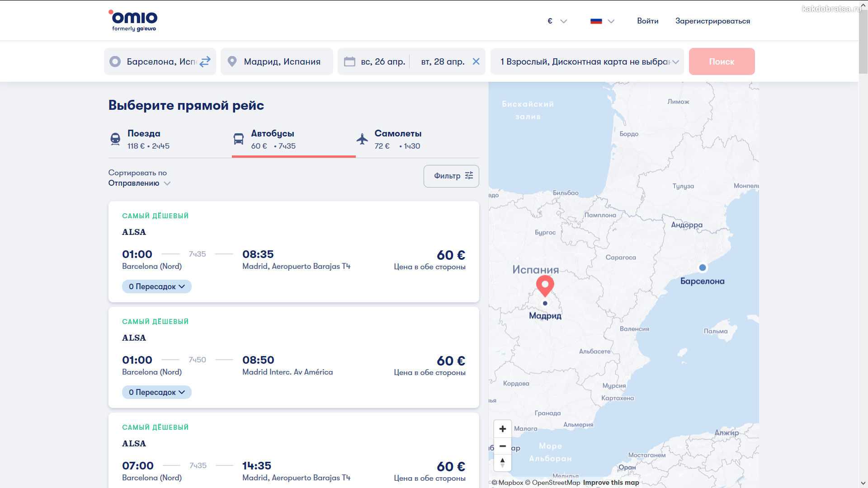Select the 07:00 to 14:35 ALSA trip
Image resolution: width=868 pixels, height=488 pixels.
click(294, 450)
